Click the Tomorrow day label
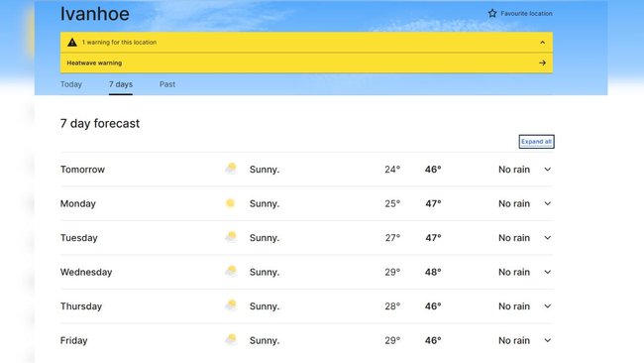 pyautogui.click(x=82, y=170)
